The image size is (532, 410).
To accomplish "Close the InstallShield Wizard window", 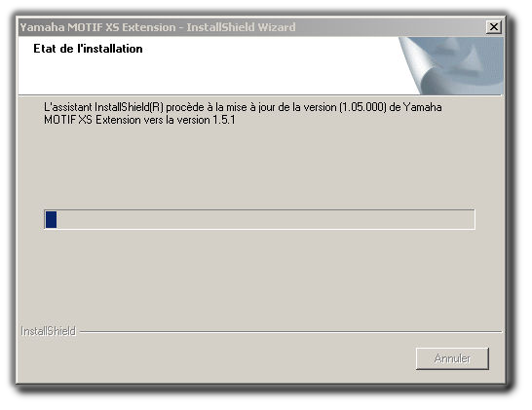I will pyautogui.click(x=493, y=27).
